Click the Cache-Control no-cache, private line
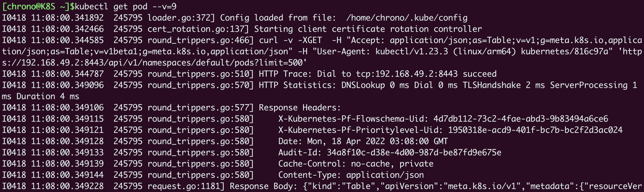 pos(356,164)
